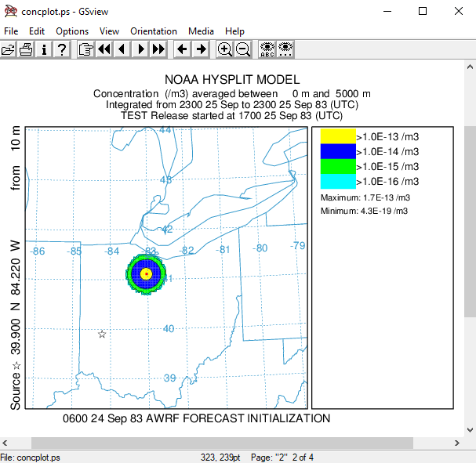Open the go to page icon
This screenshot has width=476, height=463.
[85, 49]
